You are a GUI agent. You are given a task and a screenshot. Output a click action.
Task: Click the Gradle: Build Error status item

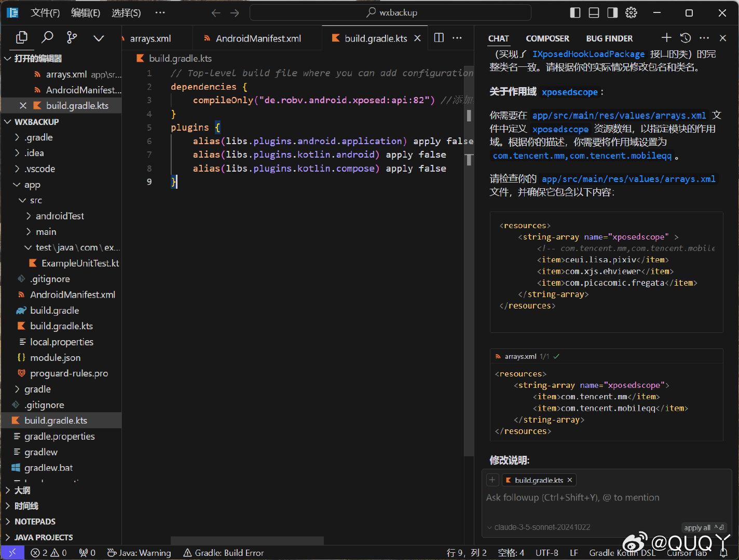click(223, 553)
